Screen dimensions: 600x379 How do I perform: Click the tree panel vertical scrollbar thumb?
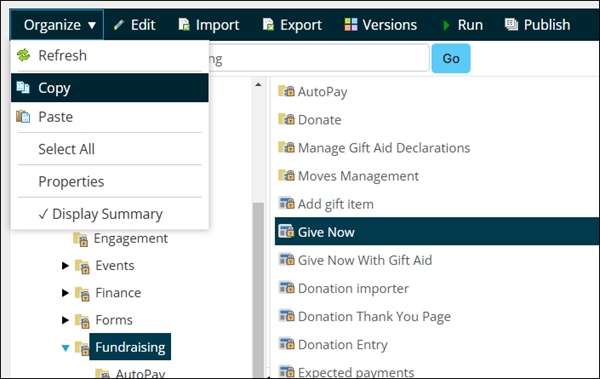pyautogui.click(x=258, y=290)
